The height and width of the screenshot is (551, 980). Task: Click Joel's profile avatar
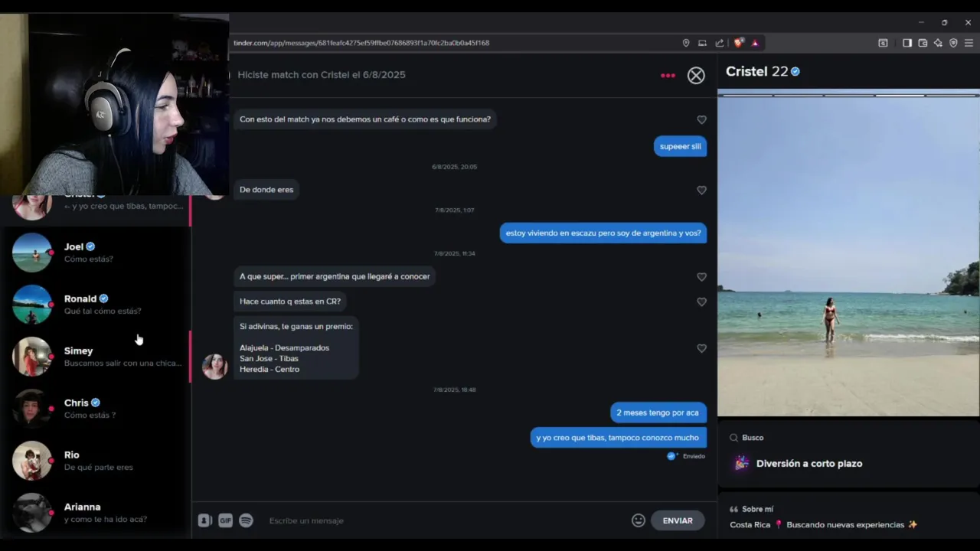coord(32,253)
